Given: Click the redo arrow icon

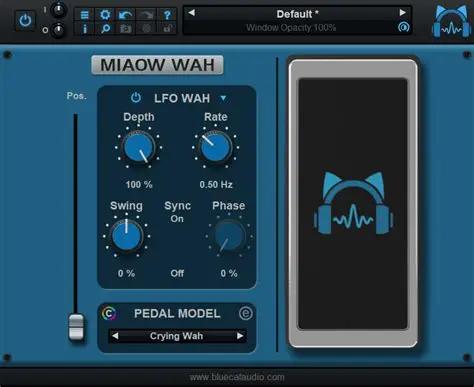Looking at the screenshot, I should (146, 15).
